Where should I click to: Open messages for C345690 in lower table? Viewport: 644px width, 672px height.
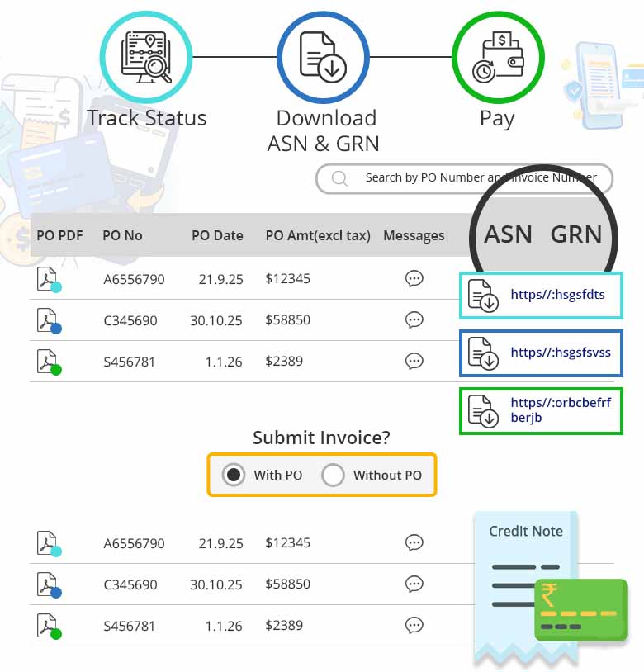414,584
